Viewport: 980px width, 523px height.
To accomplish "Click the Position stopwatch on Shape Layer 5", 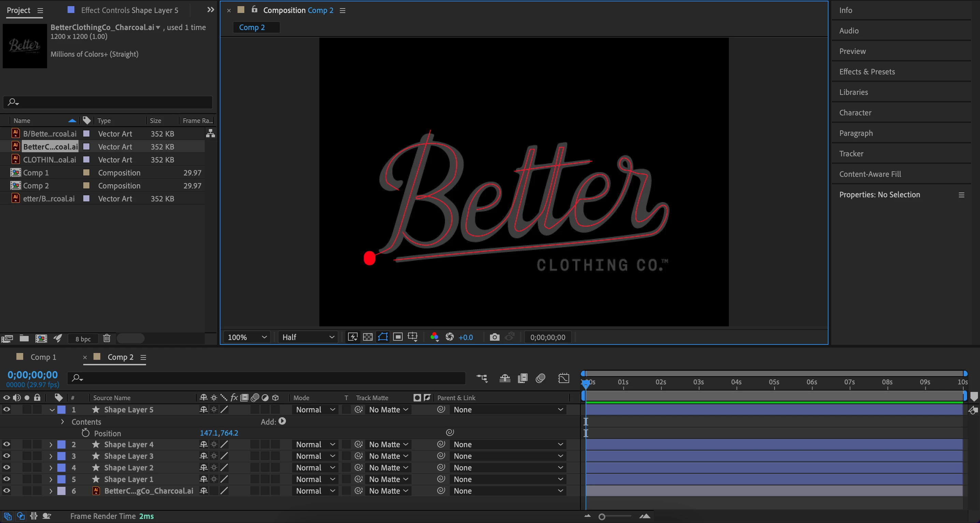I will (x=86, y=433).
